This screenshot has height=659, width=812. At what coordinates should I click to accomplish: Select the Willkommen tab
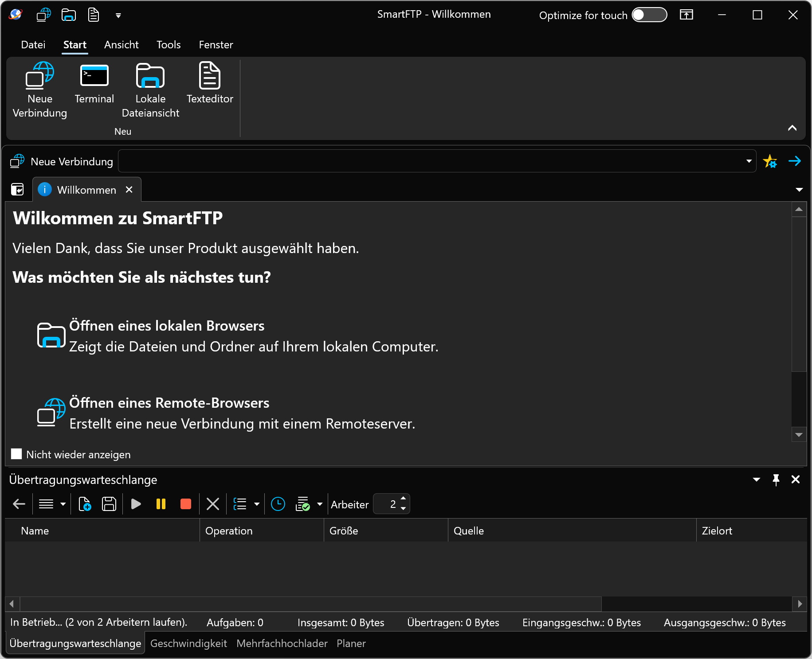point(86,190)
